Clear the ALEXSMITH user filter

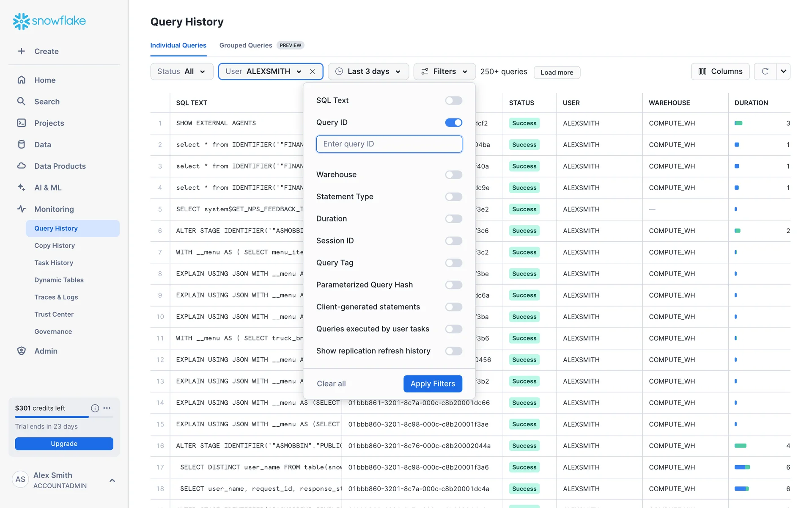[312, 72]
